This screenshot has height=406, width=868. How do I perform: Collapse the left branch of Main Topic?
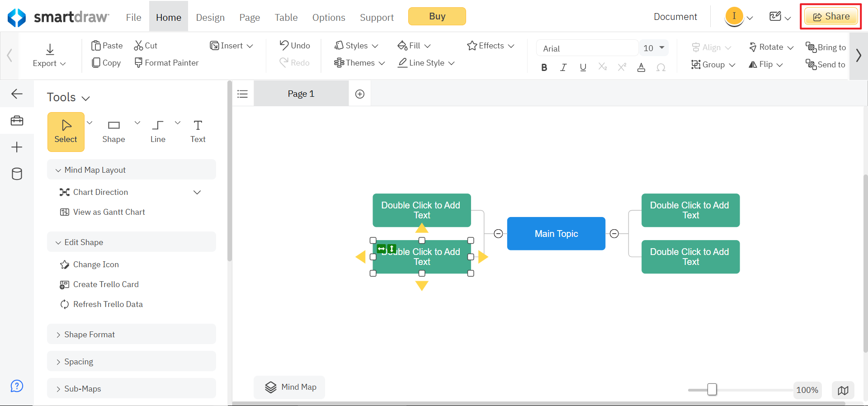click(498, 234)
